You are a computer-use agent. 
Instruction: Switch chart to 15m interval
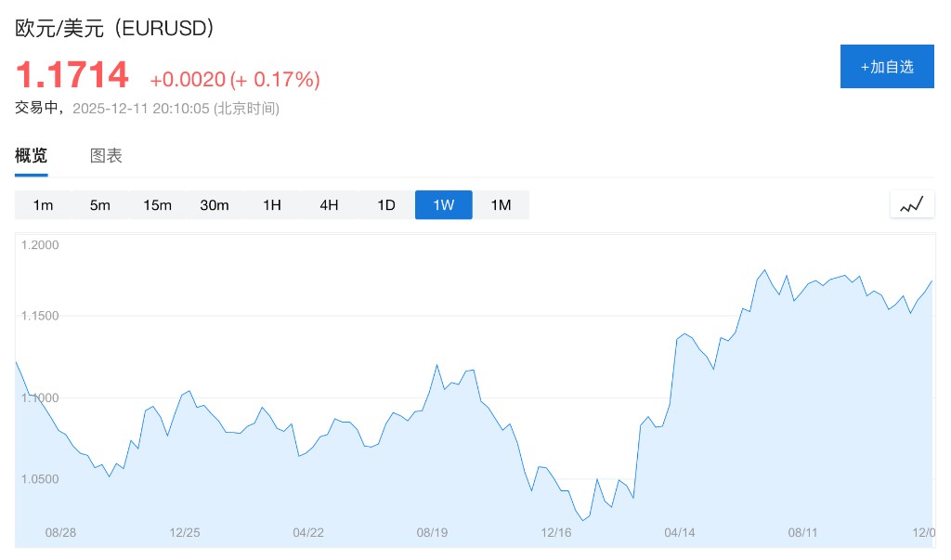(158, 205)
